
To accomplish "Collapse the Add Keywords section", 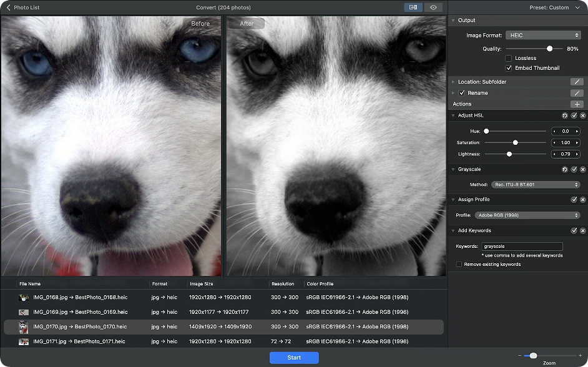I will pyautogui.click(x=453, y=230).
